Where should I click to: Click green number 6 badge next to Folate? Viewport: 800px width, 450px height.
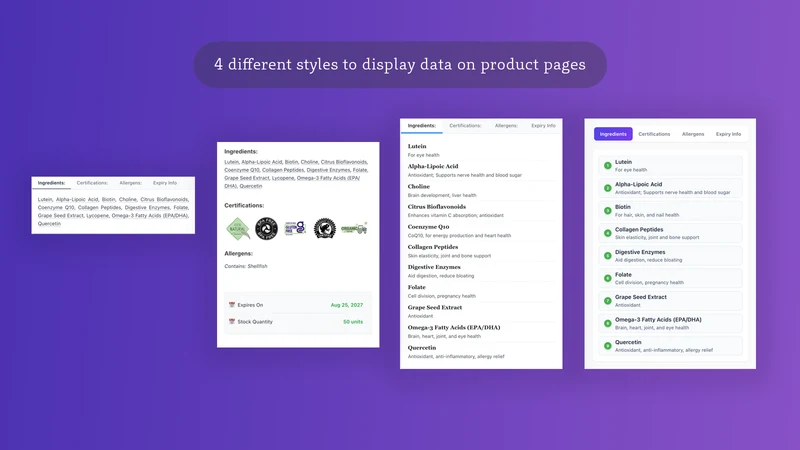[x=608, y=278]
